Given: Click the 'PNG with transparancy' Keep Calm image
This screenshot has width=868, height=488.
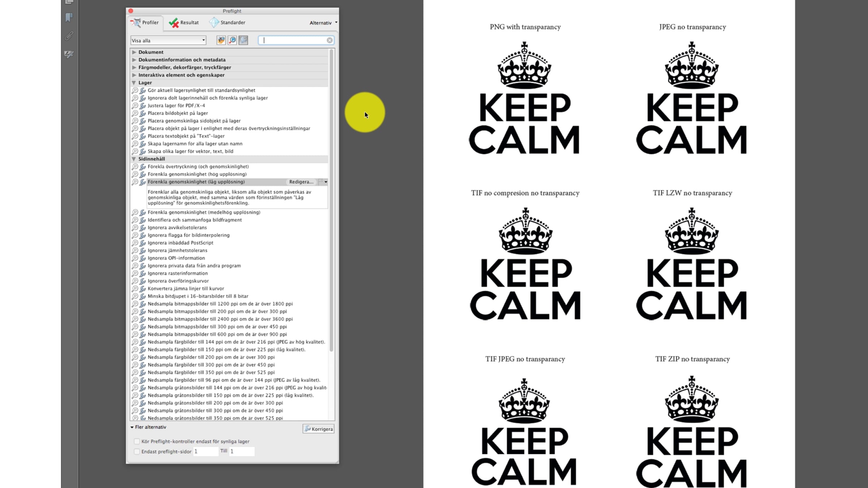Looking at the screenshot, I should [524, 98].
